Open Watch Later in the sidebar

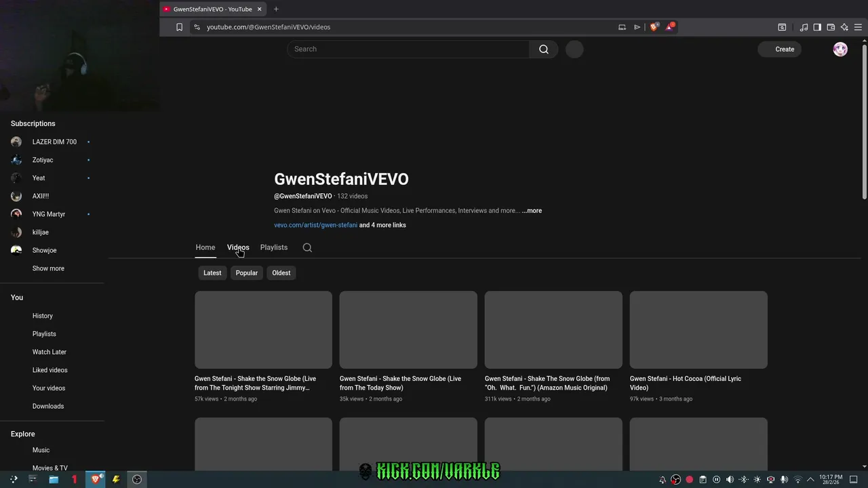pyautogui.click(x=50, y=352)
